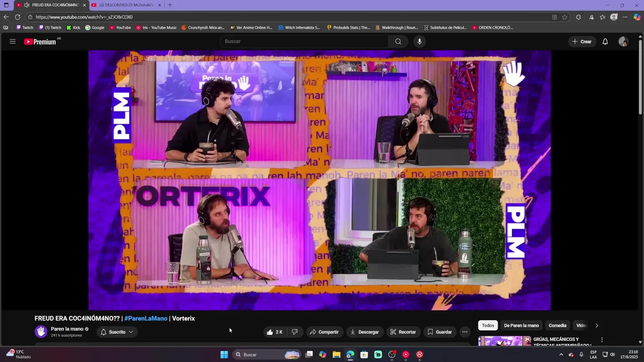Show hidden system tray icons
Screen dimensions: 644x362
[x=561, y=354]
